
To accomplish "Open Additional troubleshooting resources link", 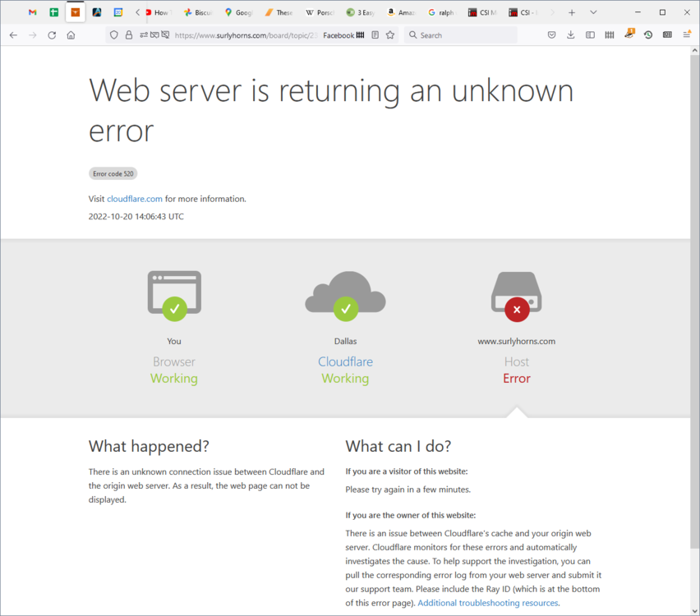I will coord(488,603).
